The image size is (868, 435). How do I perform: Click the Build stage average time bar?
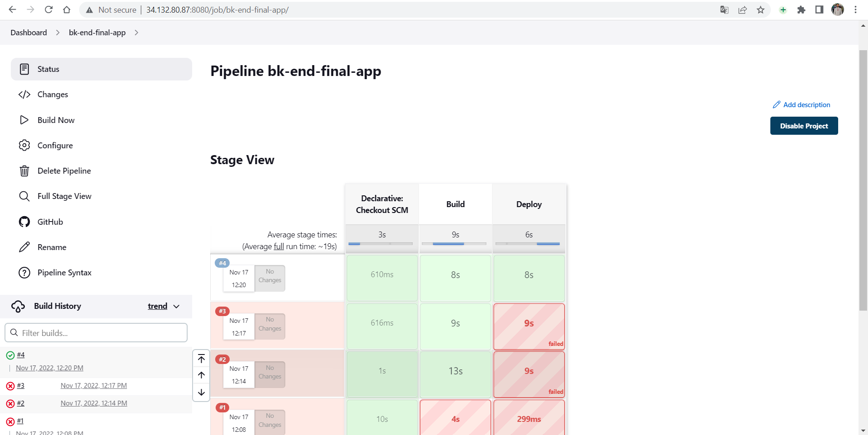click(455, 244)
